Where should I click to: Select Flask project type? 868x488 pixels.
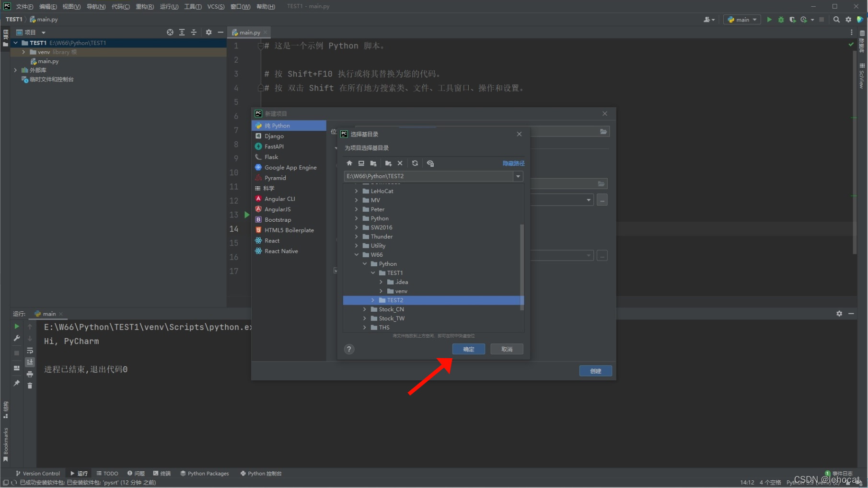coord(289,157)
